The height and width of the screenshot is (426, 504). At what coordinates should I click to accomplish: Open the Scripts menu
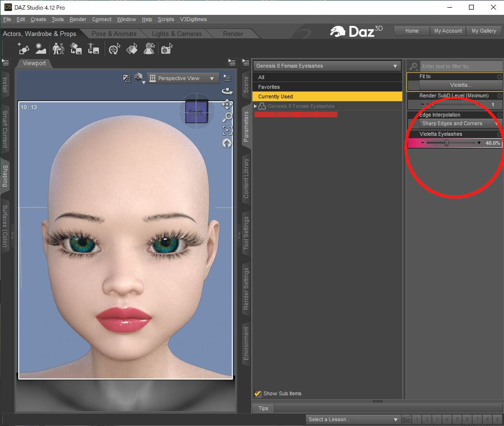pos(166,19)
